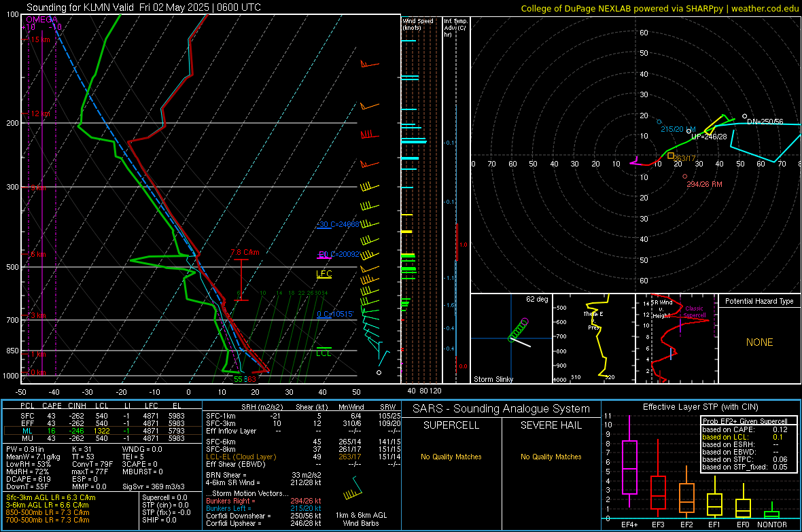The width and height of the screenshot is (802, 532).
Task: Click the Corfidi Downshear = 250/56 kt line
Action: [264, 516]
